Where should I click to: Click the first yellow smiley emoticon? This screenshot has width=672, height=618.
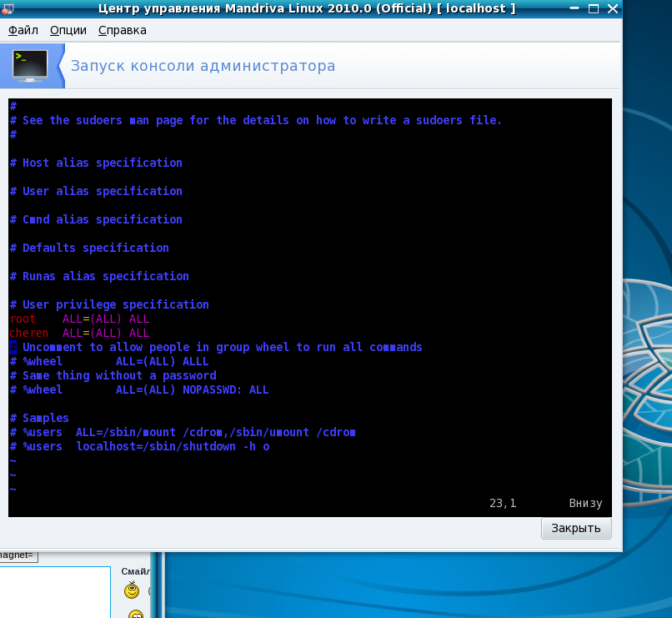coord(131,591)
